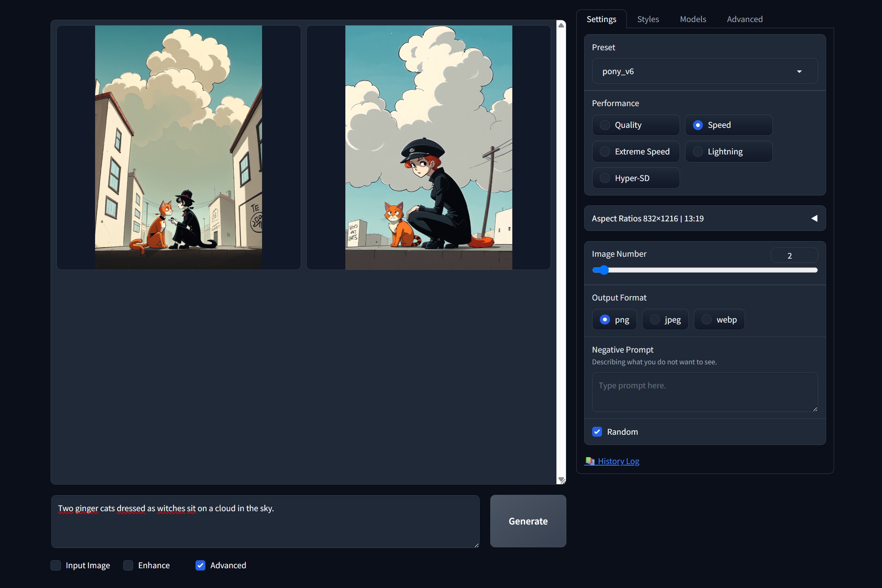Click the negative prompt resize handle
Viewport: 882px width, 588px height.
[815, 409]
